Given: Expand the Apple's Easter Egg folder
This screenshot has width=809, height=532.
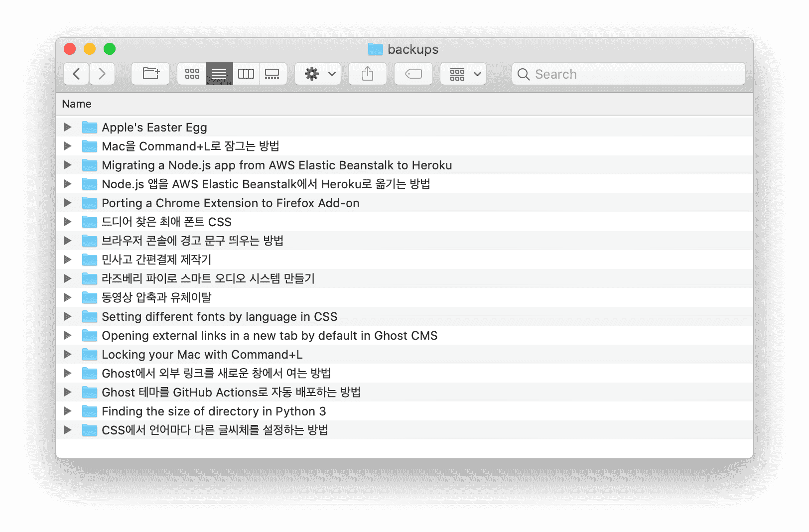Looking at the screenshot, I should coord(68,127).
